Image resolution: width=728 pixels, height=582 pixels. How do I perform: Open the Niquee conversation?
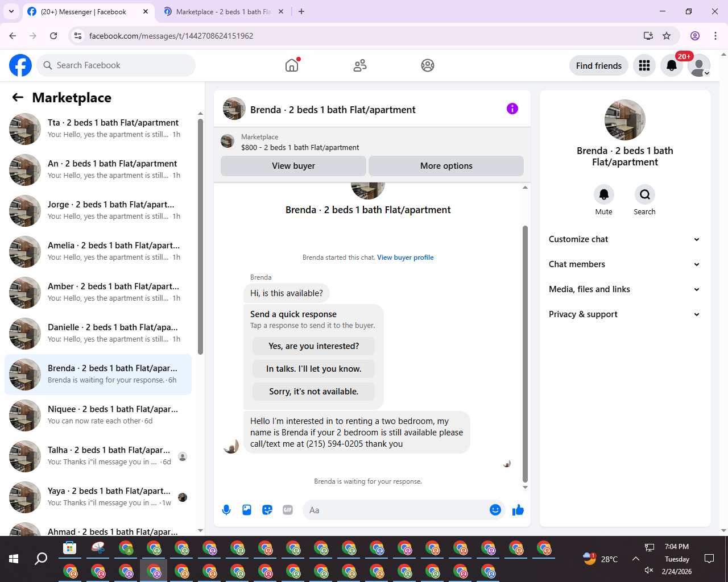[98, 415]
